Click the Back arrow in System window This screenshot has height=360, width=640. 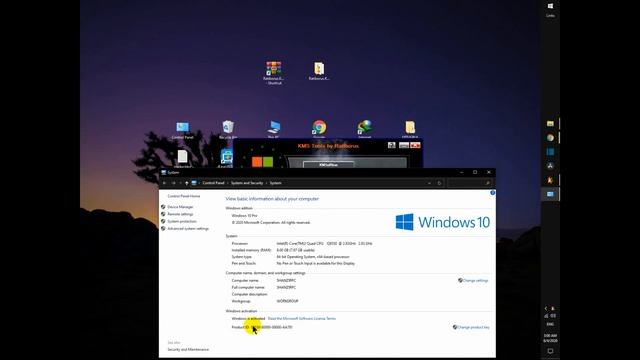[x=164, y=183]
